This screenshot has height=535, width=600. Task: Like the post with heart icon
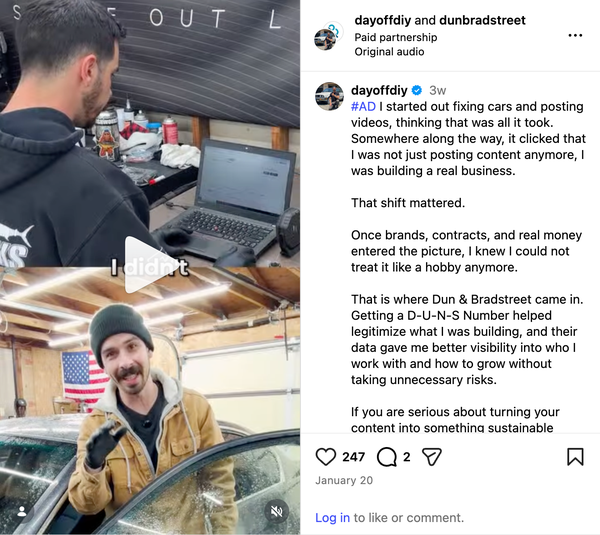click(326, 457)
